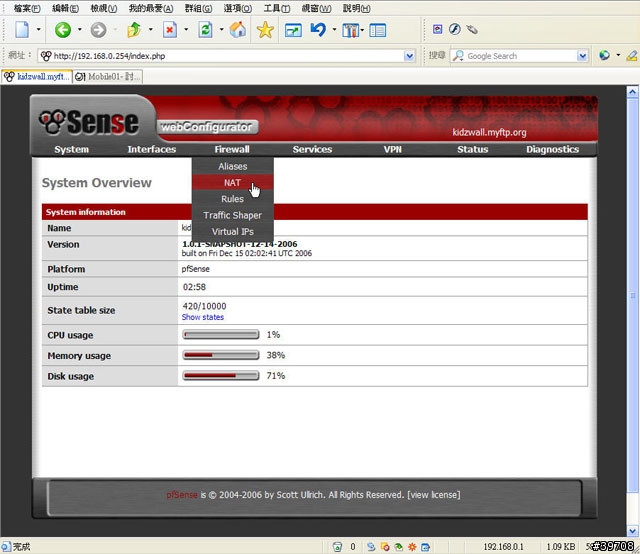
Task: Click the Up one level icon
Action: click(x=134, y=30)
